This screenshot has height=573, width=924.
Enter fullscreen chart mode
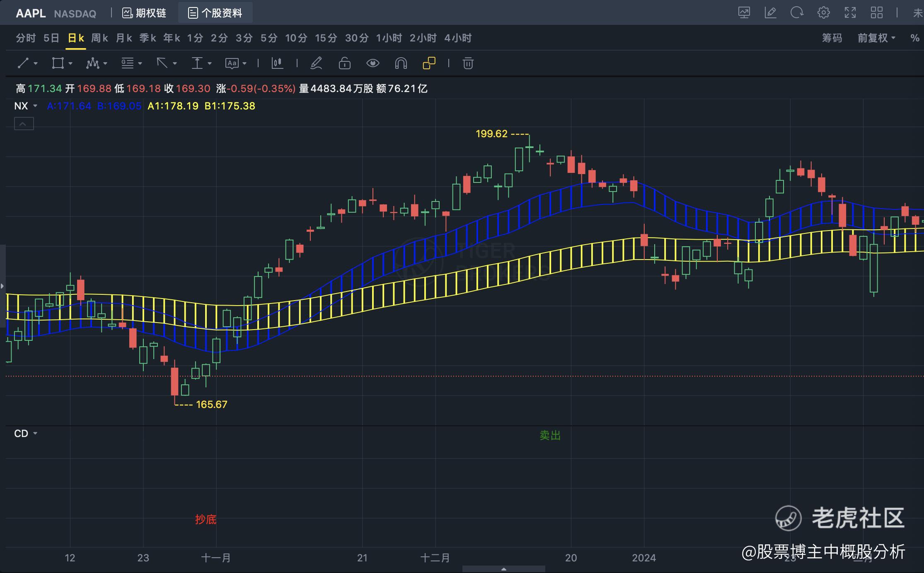(850, 12)
